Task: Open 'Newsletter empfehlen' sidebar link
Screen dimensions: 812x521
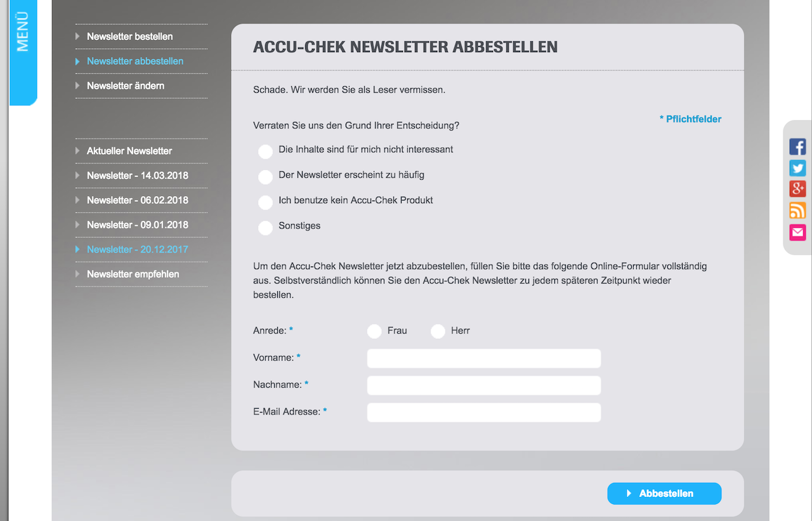Action: [133, 274]
